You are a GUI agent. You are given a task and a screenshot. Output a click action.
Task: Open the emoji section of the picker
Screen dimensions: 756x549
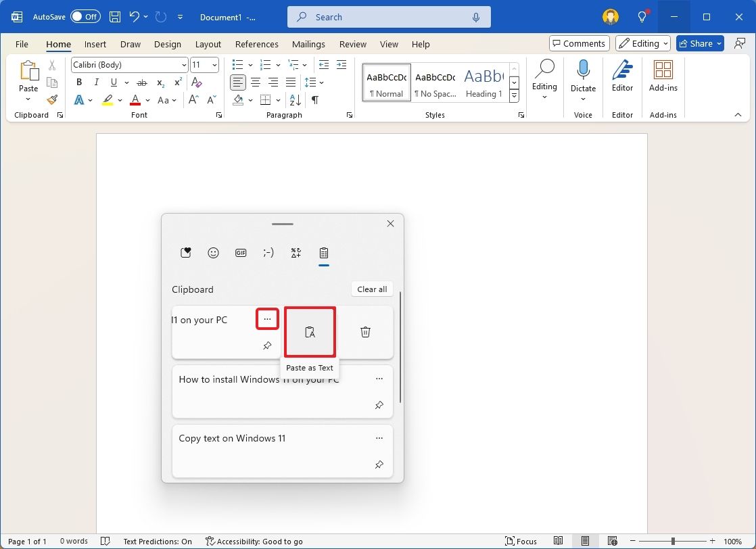[x=213, y=252]
